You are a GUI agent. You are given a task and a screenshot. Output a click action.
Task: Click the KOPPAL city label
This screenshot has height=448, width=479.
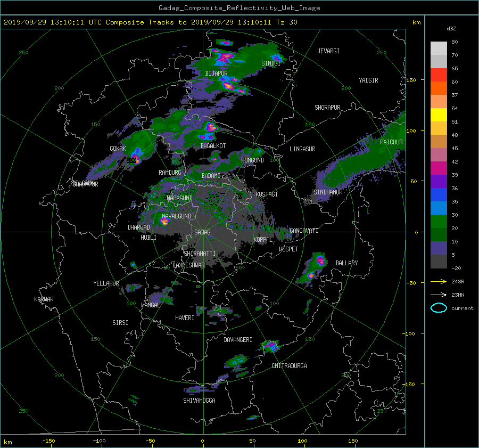click(263, 240)
